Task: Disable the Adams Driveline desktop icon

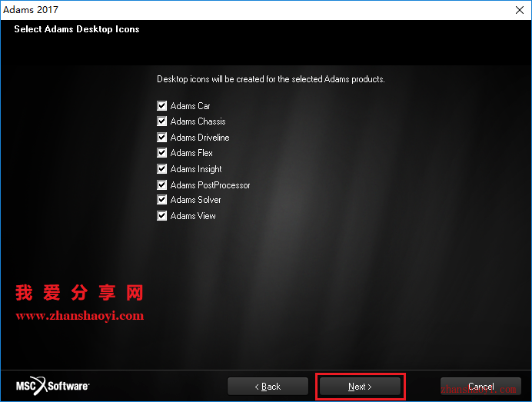Action: 162,137
